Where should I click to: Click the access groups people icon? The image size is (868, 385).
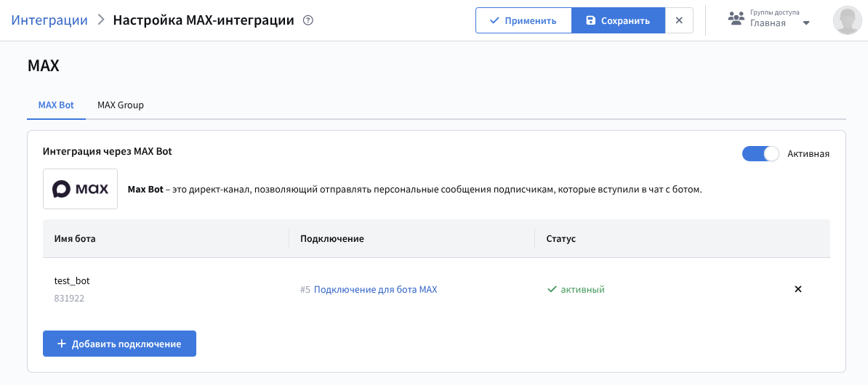point(736,20)
